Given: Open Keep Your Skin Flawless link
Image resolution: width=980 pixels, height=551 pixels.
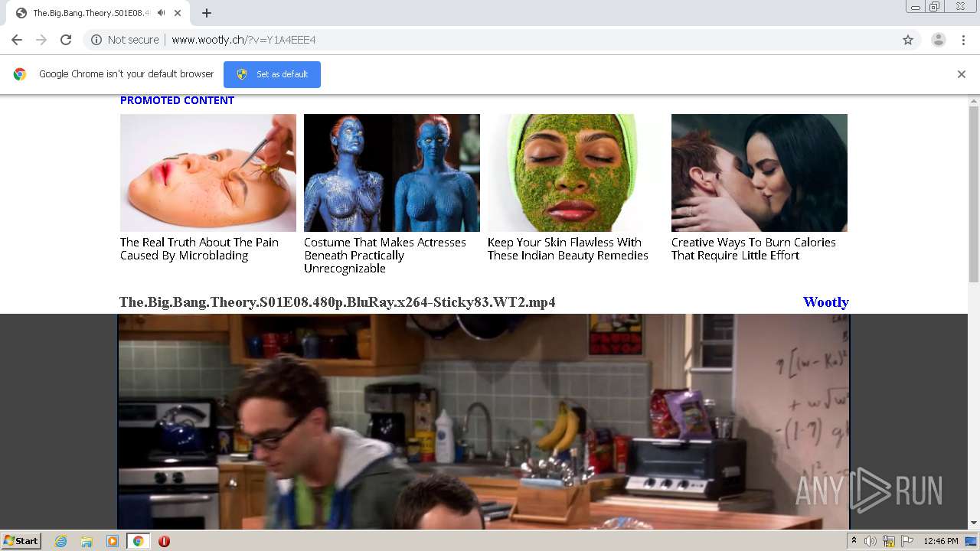Looking at the screenshot, I should (x=568, y=249).
